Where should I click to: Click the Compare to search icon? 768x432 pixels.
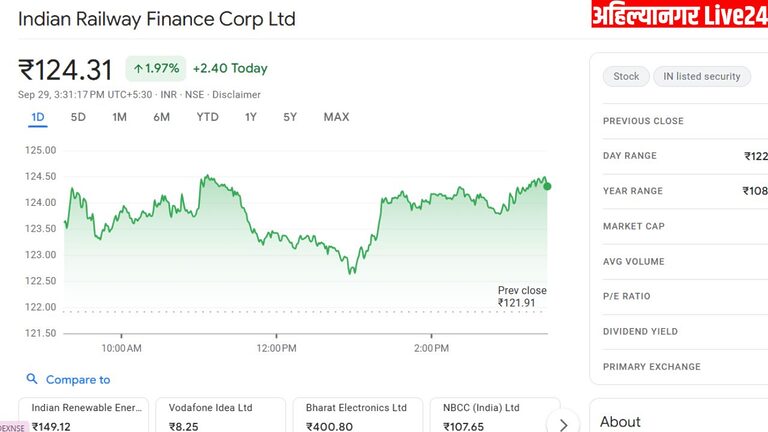coord(32,380)
